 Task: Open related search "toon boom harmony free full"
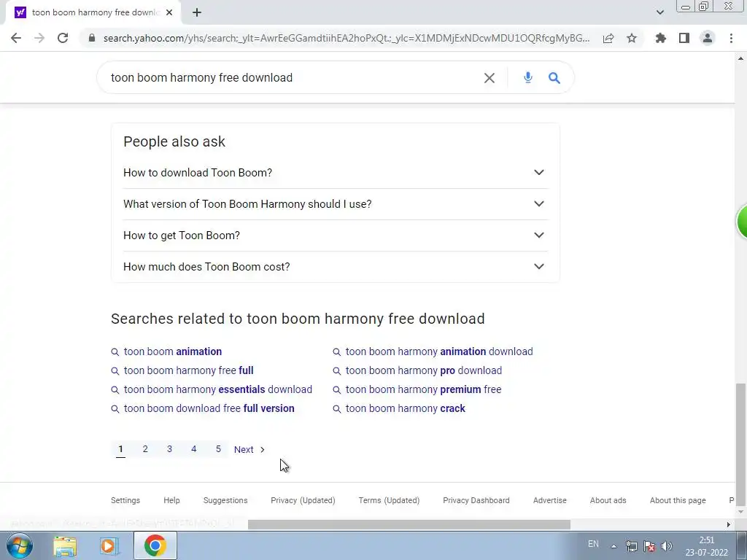pyautogui.click(x=188, y=370)
